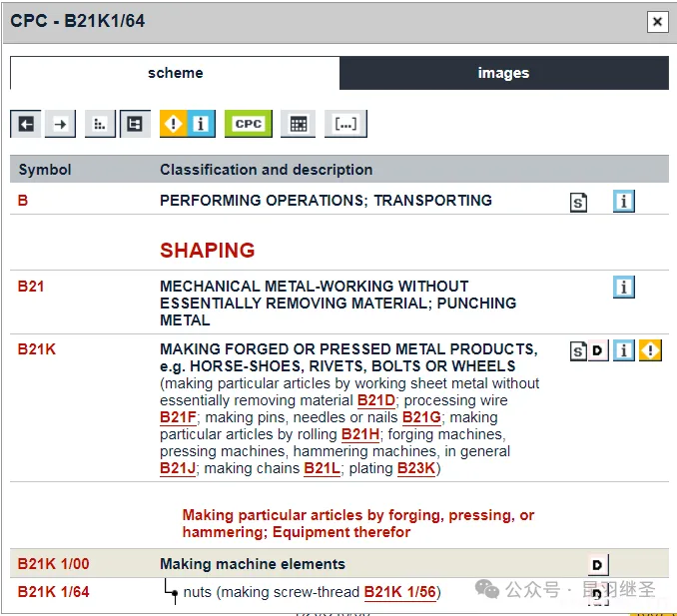Click the dotted hierarchy view toolbar icon
Viewport: 677px width, 616px height.
[100, 124]
